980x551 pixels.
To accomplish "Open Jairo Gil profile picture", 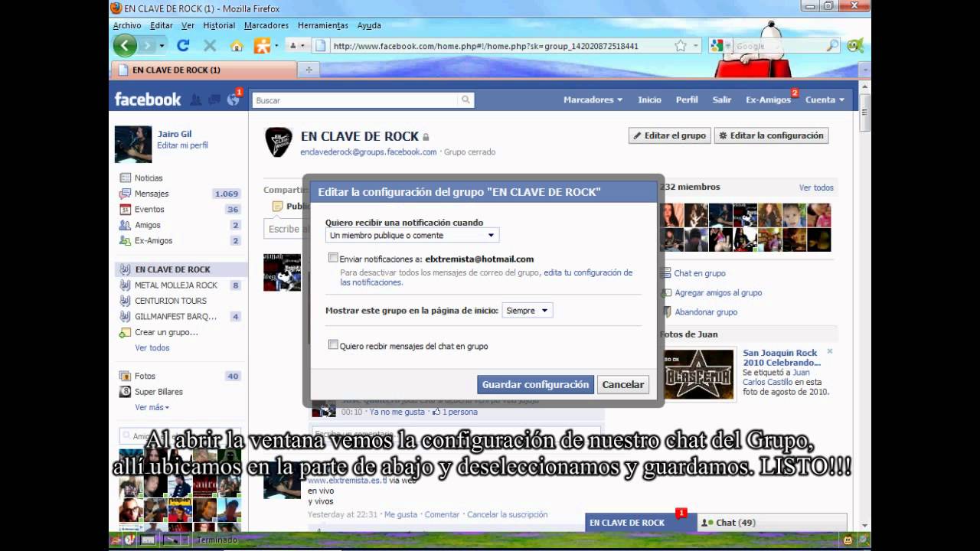I will [x=133, y=144].
